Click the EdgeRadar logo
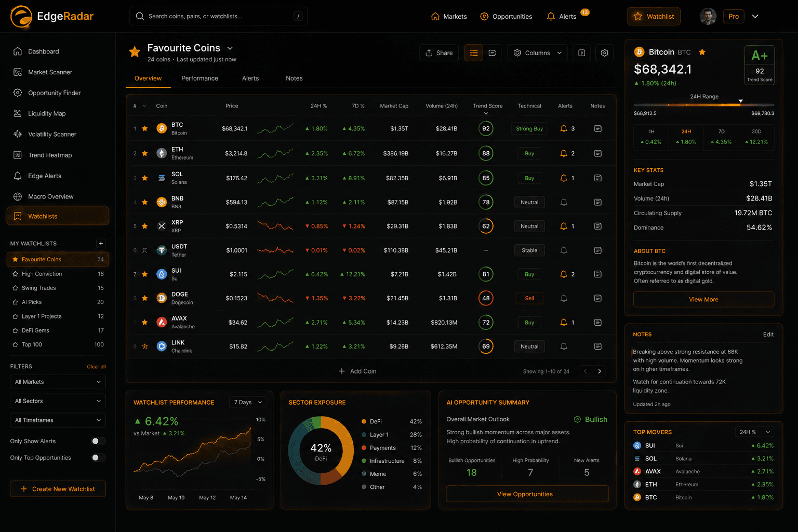This screenshot has width=798, height=532. tap(52, 16)
